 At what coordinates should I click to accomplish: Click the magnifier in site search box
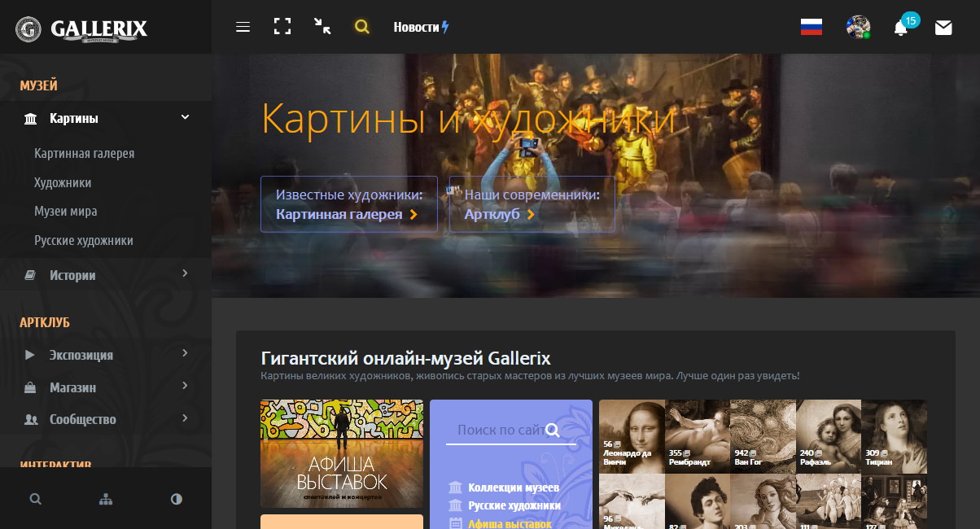553,431
